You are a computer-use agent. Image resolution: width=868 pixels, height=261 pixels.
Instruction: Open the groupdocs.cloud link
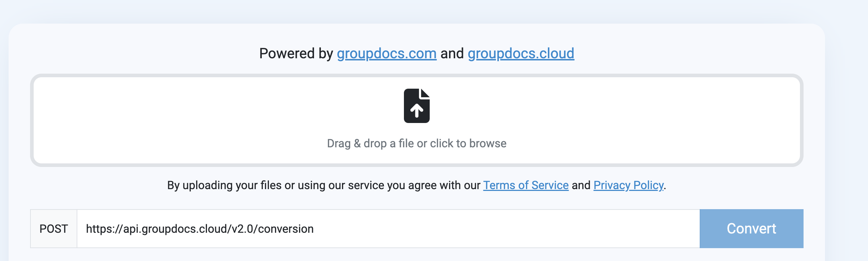coord(521,53)
